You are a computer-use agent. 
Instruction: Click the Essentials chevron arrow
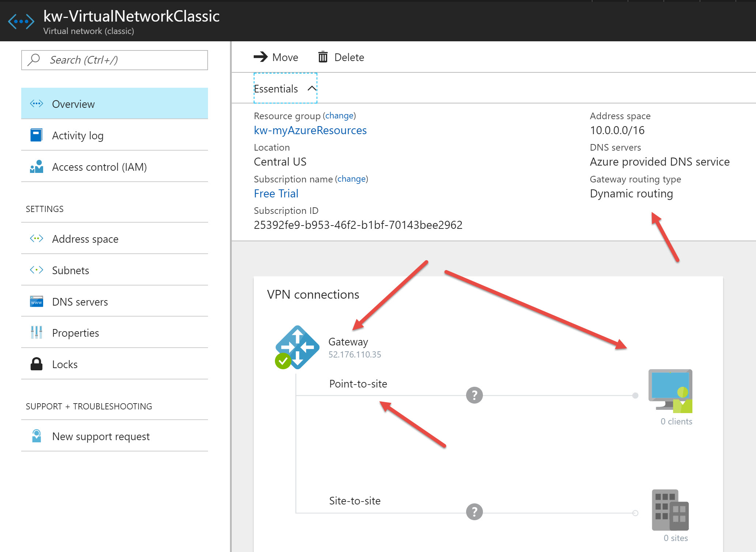(x=312, y=88)
